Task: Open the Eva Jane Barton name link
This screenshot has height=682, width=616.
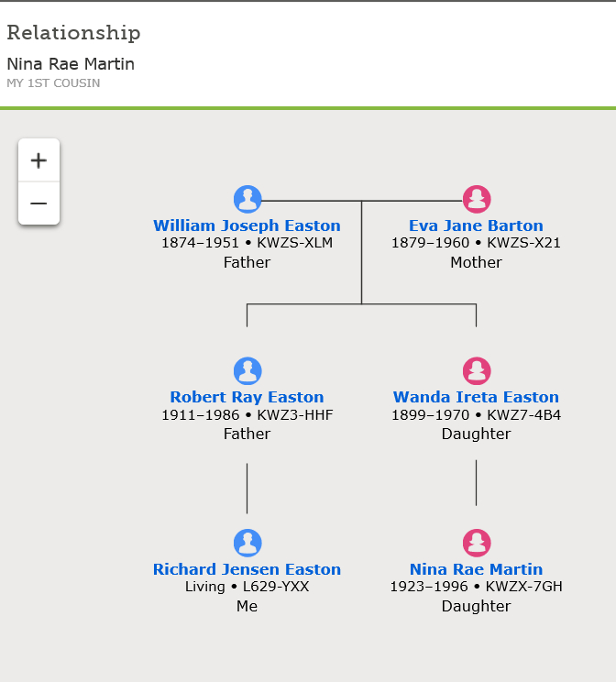Action: pyautogui.click(x=476, y=225)
